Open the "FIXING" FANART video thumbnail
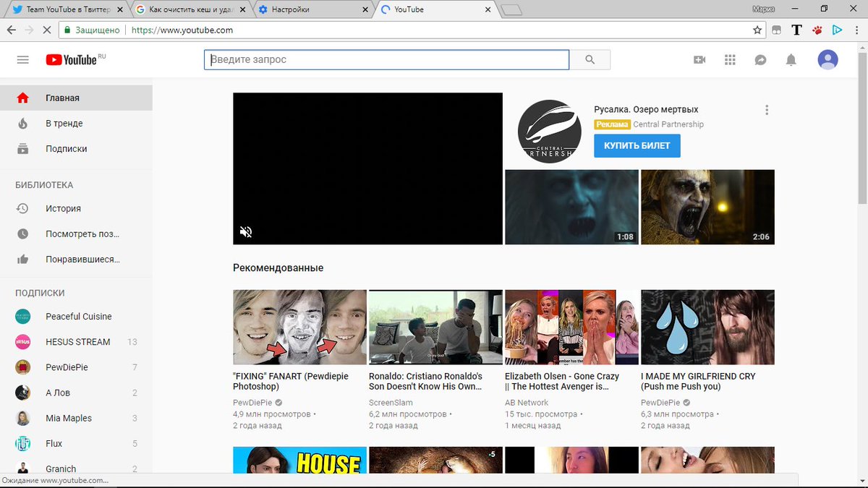The width and height of the screenshot is (868, 488). point(299,328)
